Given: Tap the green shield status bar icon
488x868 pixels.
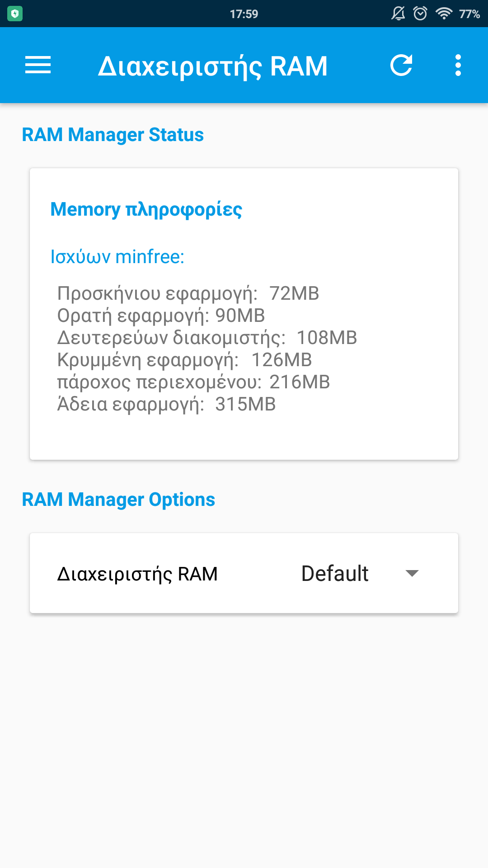Looking at the screenshot, I should pos(15,14).
